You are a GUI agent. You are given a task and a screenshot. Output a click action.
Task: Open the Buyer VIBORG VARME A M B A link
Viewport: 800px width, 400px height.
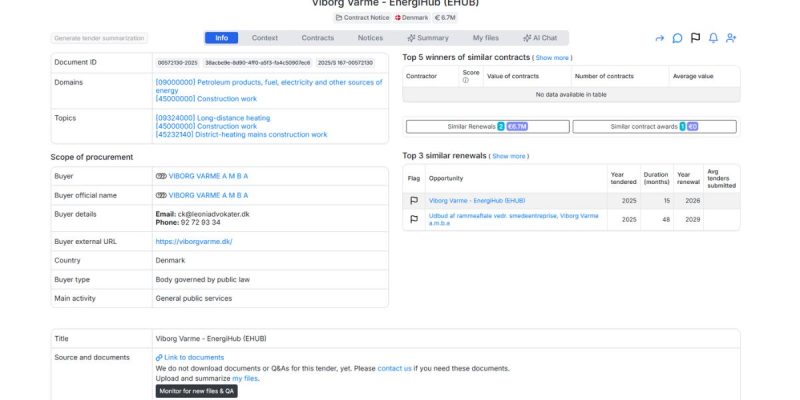click(208, 176)
